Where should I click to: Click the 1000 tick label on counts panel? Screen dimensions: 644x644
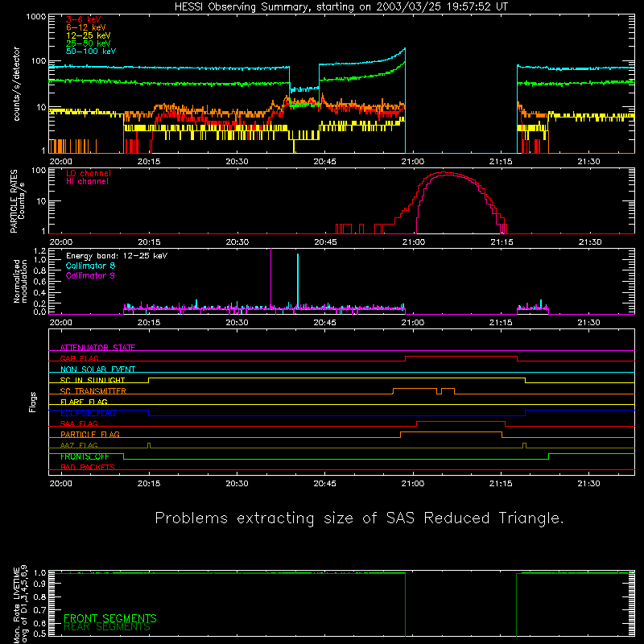pos(36,17)
